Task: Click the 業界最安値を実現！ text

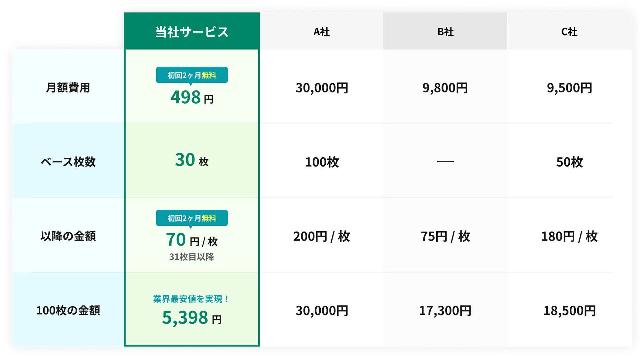Action: click(x=192, y=299)
